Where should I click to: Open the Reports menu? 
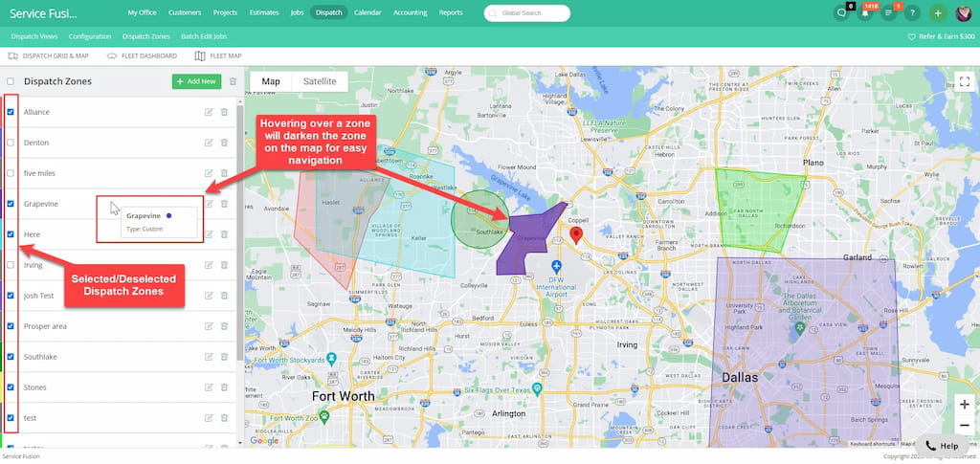(451, 12)
